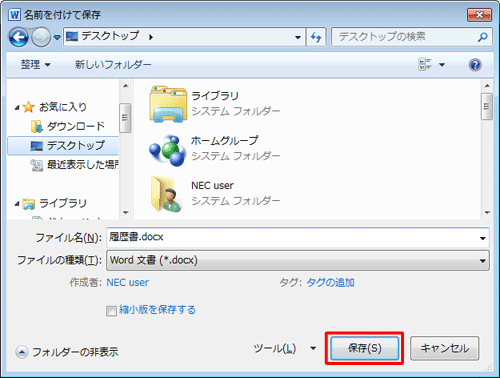The image size is (500, 378).
Task: Click the file list scrollbar thumb
Action: [x=487, y=106]
